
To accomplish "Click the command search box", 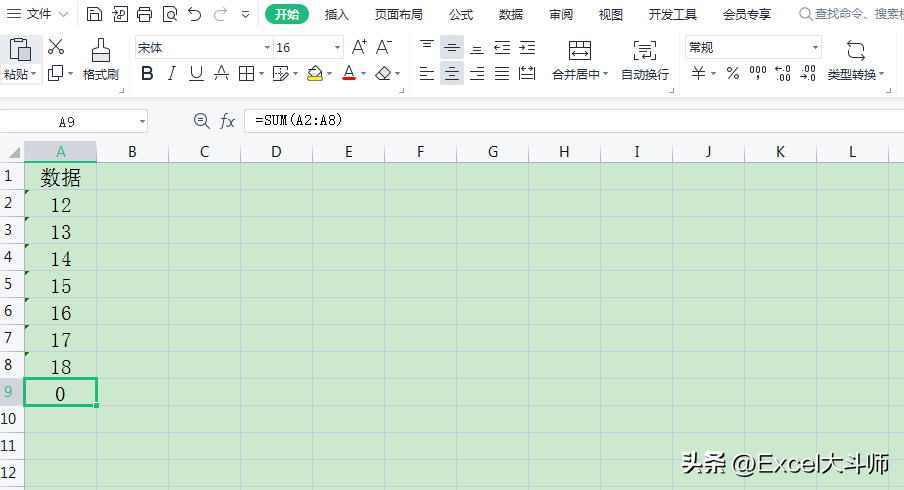I will pos(851,14).
